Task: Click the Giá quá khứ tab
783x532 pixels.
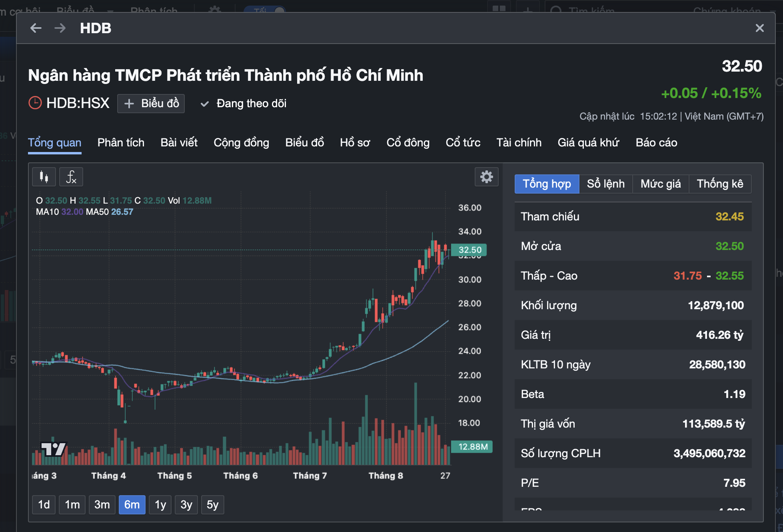Action: click(588, 142)
